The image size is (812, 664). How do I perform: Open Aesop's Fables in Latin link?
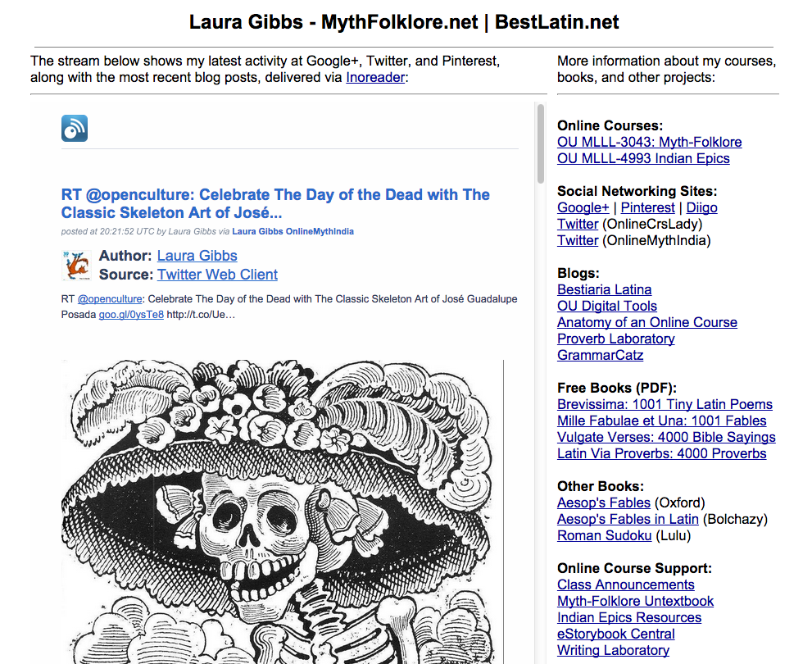[x=628, y=519]
